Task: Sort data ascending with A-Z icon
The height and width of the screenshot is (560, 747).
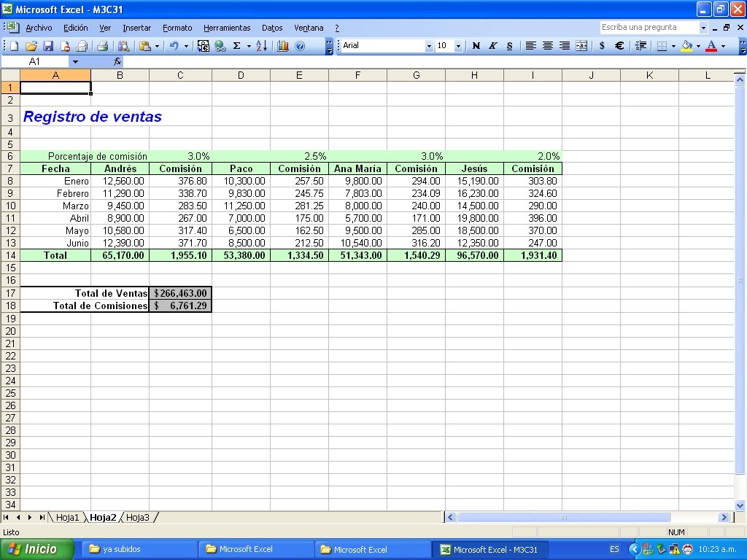Action: tap(262, 45)
